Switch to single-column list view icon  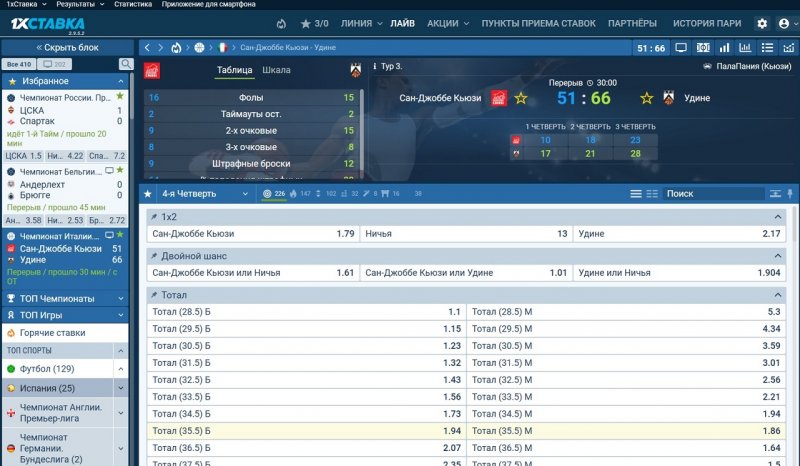[636, 194]
